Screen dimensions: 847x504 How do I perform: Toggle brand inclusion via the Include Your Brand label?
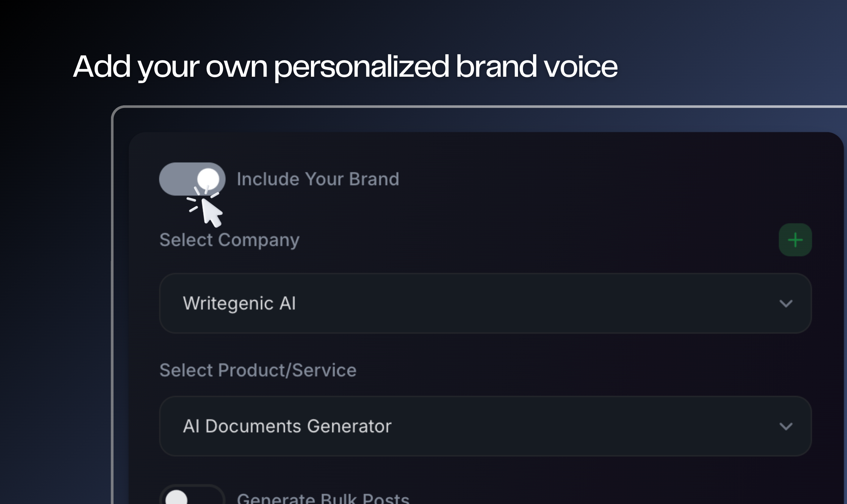point(318,179)
